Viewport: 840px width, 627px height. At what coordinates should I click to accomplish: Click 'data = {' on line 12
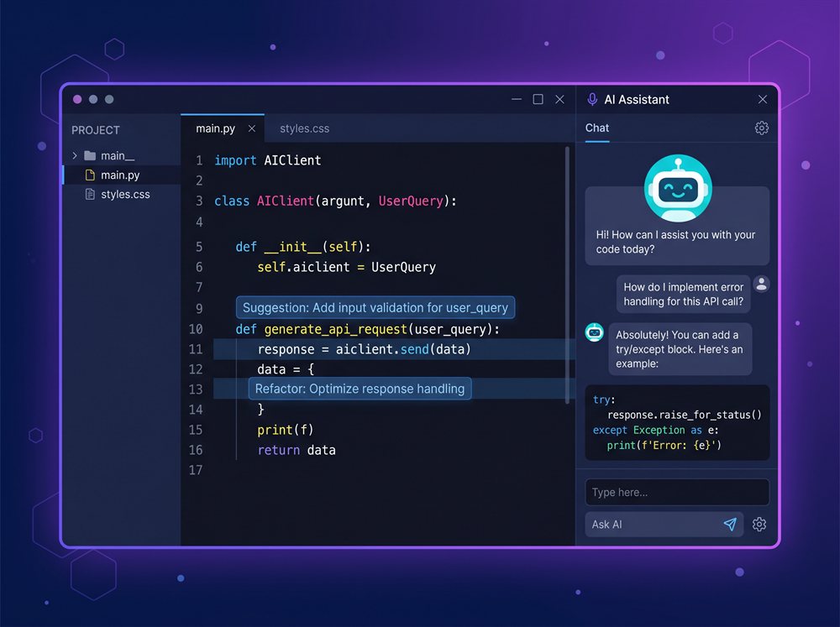[286, 369]
